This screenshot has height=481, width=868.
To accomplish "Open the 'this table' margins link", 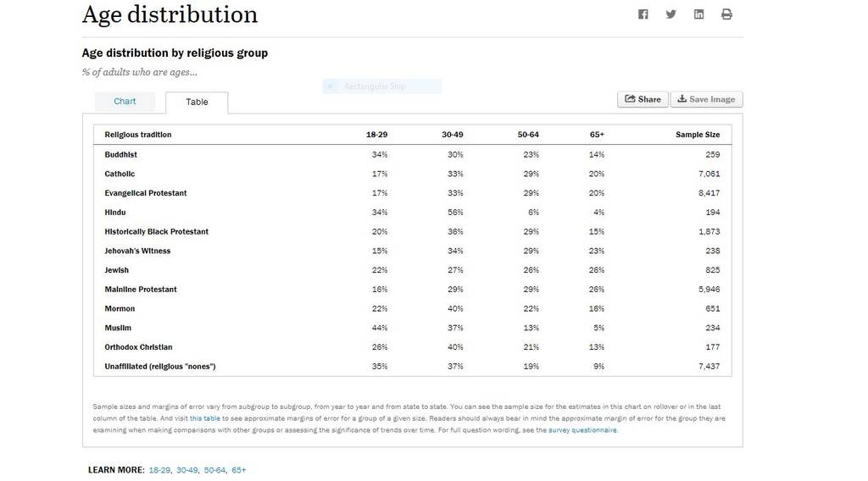I will click(x=205, y=418).
